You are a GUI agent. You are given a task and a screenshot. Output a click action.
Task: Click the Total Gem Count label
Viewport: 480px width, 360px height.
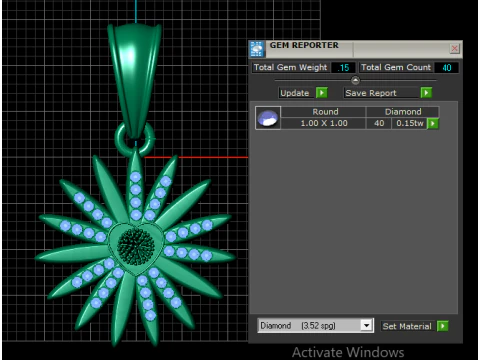pyautogui.click(x=396, y=67)
